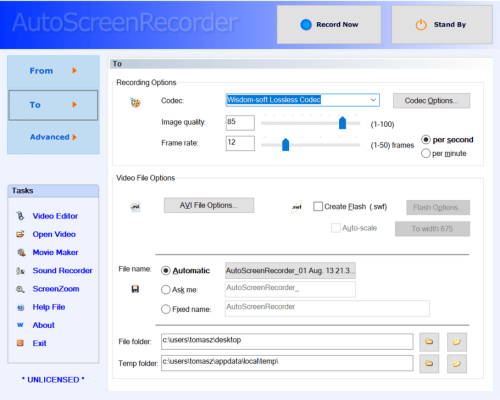Screen dimensions: 500x400
Task: Click the ScreenZoom magnifier icon
Action: click(20, 289)
